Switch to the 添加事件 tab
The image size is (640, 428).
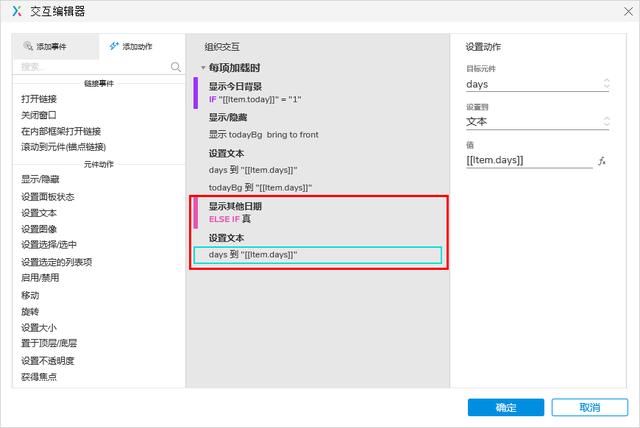point(56,47)
